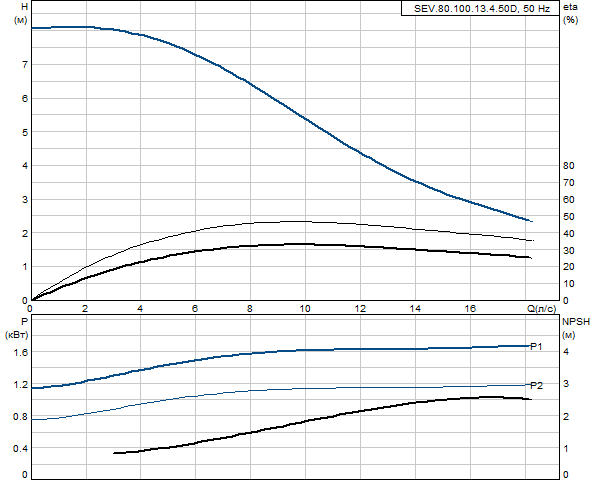This screenshot has height=480, width=592.
Task: Click the H axis label at top left
Action: pos(25,7)
